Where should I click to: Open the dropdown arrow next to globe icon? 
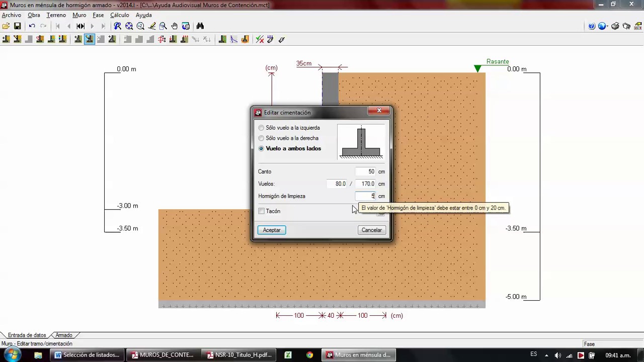point(608,26)
